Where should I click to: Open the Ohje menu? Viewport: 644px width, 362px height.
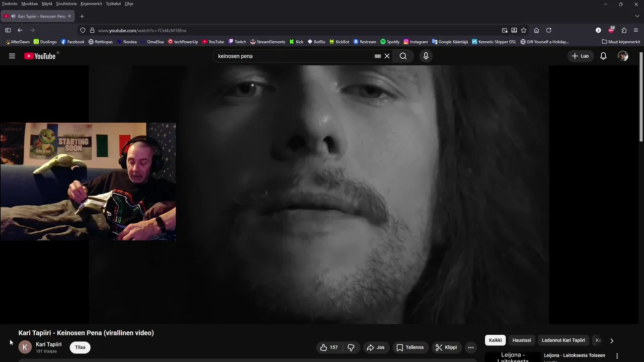[x=129, y=4]
